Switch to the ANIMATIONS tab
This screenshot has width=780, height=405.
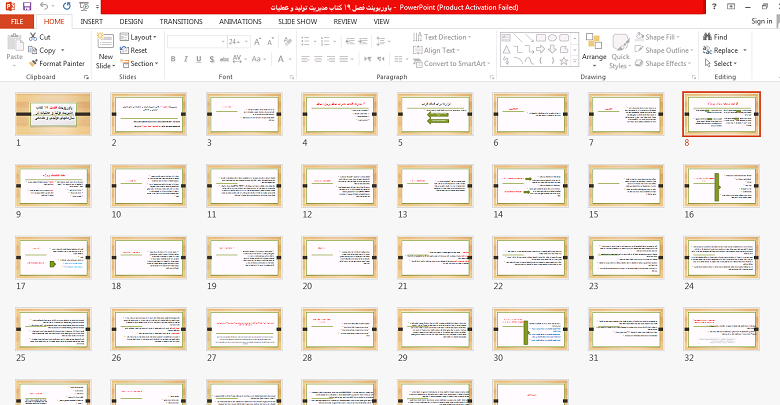coord(240,21)
